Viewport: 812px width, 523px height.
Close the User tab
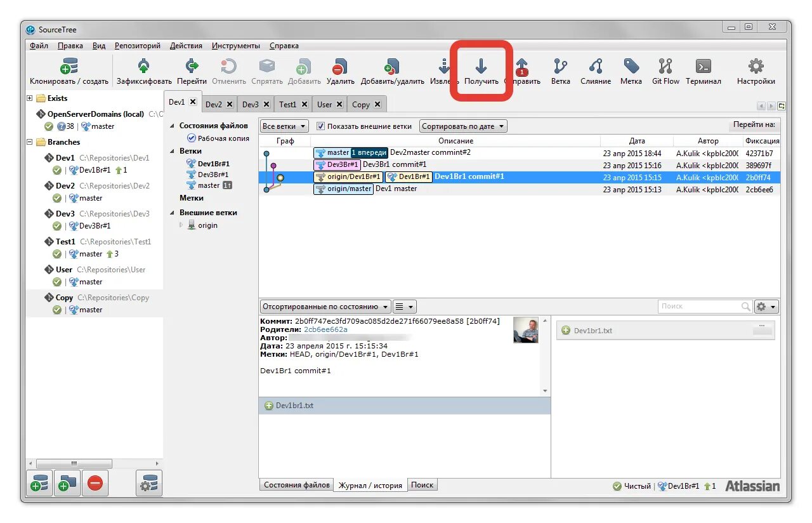coord(339,104)
